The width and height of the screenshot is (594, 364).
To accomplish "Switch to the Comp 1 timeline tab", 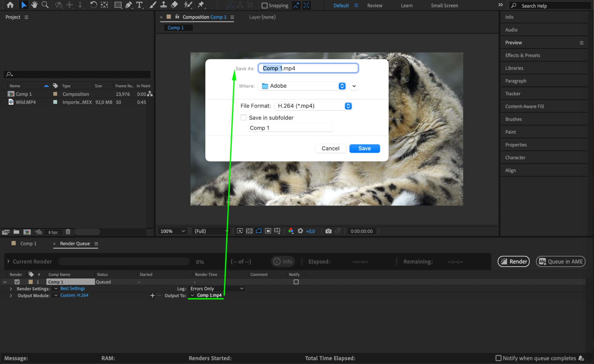I will coord(28,243).
